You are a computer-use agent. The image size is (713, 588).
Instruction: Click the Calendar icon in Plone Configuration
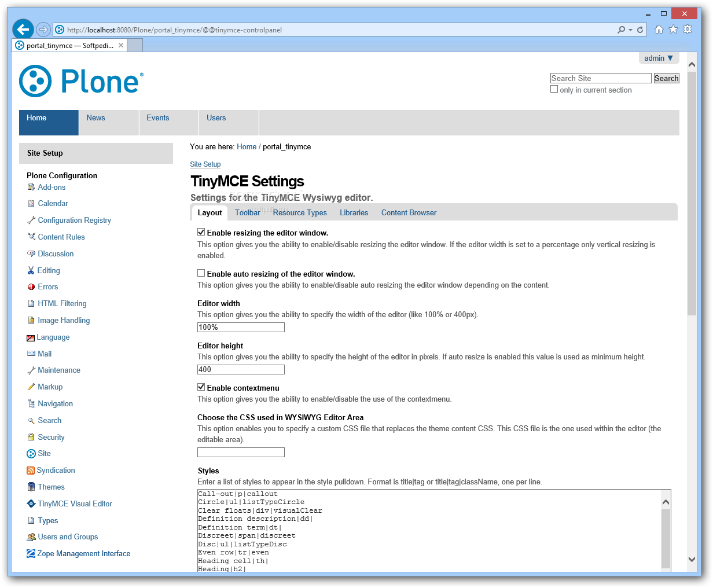31,204
